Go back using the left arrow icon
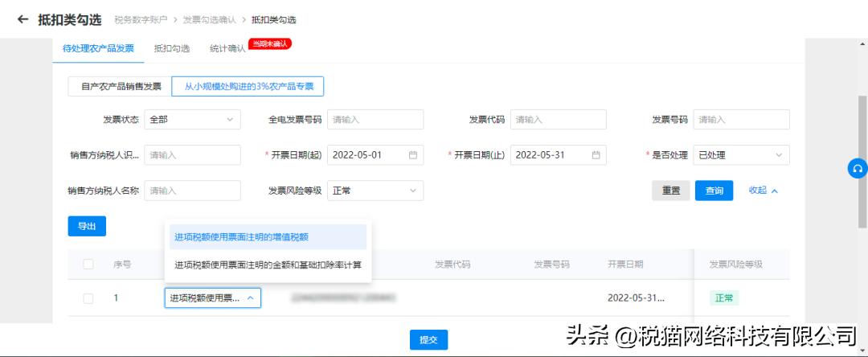Viewport: 868px width, 357px height. coord(23,19)
